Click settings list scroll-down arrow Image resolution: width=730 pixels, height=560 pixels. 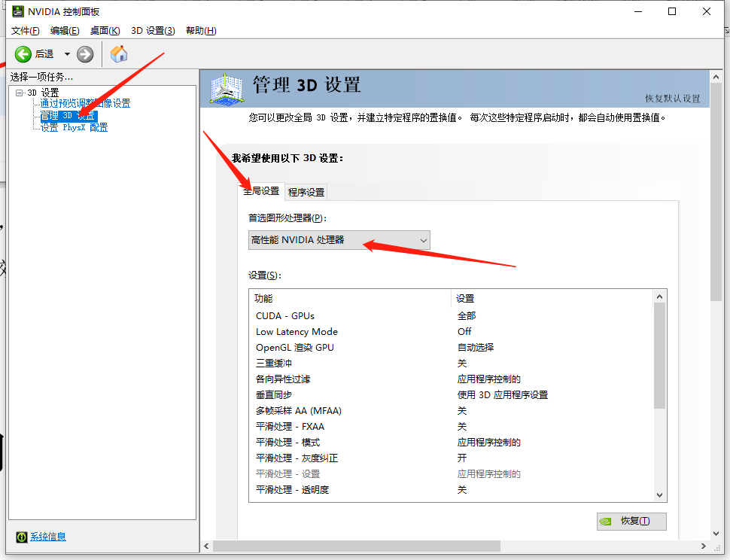[659, 495]
